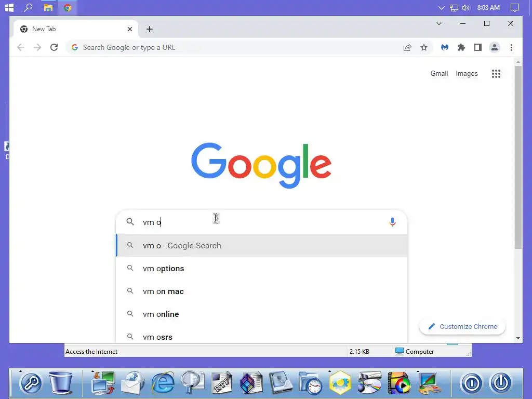
Task: Choose the 'vm online' suggestion
Action: point(262,314)
